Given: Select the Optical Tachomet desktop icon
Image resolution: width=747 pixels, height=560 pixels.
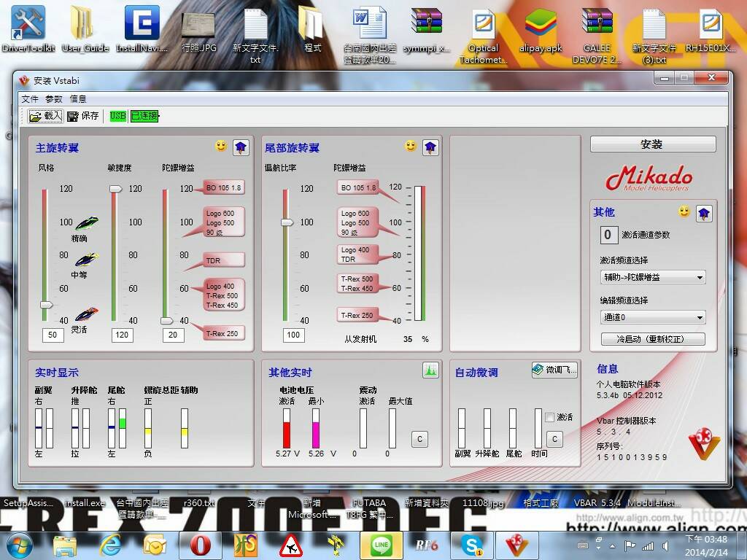Looking at the screenshot, I should click(484, 36).
